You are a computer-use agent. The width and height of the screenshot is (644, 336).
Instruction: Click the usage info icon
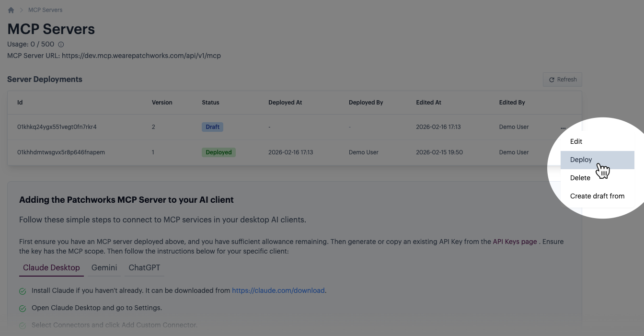tap(61, 45)
